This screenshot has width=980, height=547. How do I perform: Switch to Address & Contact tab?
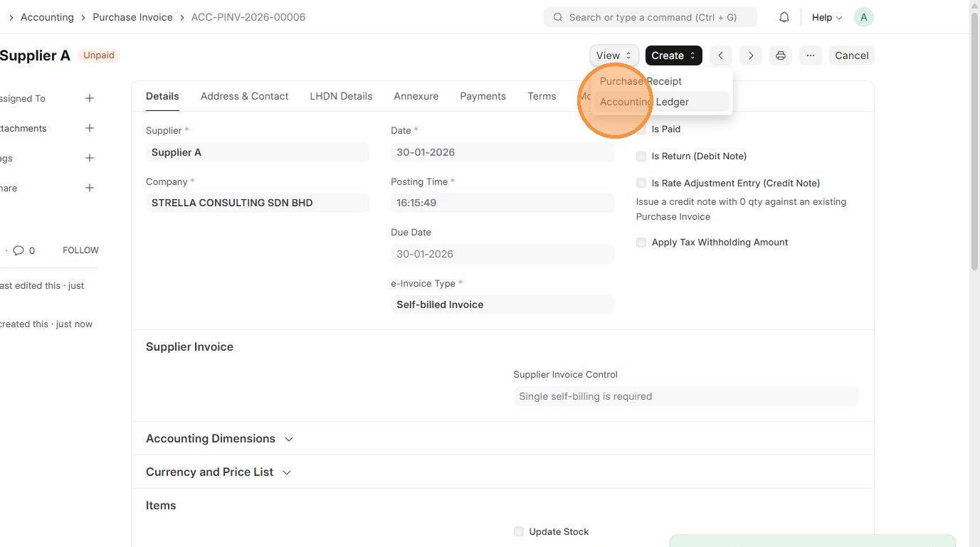pyautogui.click(x=245, y=96)
